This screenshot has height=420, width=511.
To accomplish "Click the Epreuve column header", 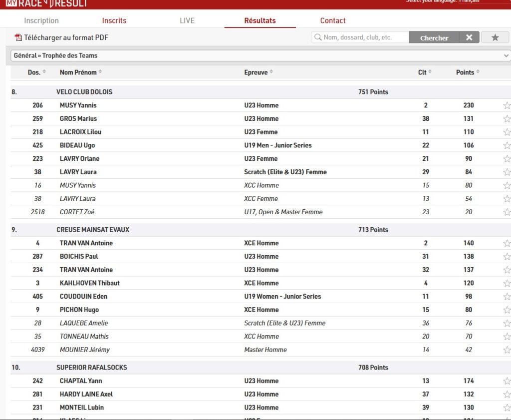I will 256,72.
